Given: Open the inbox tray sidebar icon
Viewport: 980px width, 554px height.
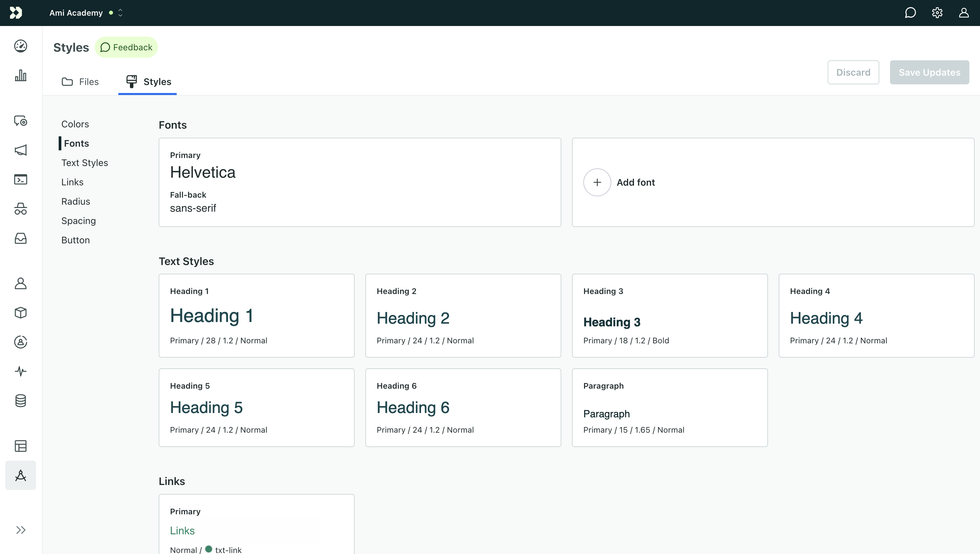Looking at the screenshot, I should point(21,238).
